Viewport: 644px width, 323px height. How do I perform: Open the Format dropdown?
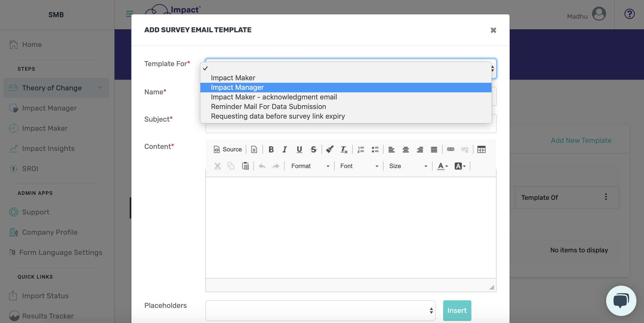tap(310, 166)
